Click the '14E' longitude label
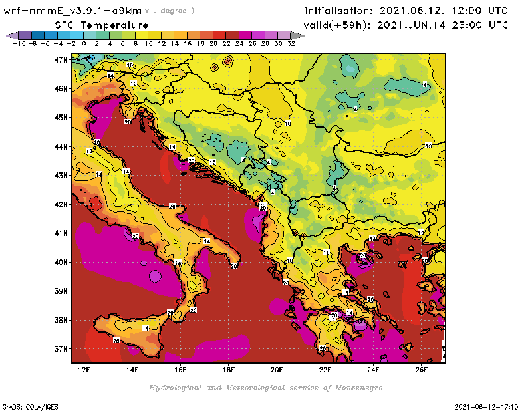This screenshot has height=411, width=532. [132, 370]
